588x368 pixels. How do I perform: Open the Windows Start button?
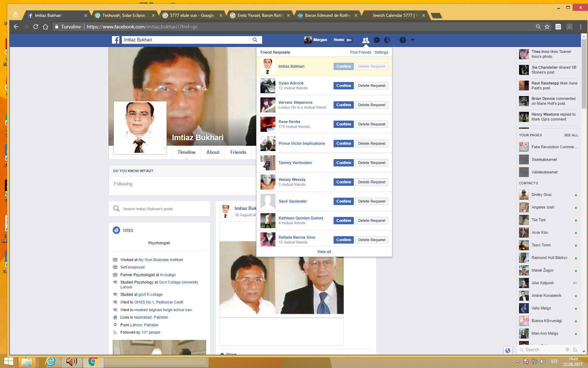point(8,362)
